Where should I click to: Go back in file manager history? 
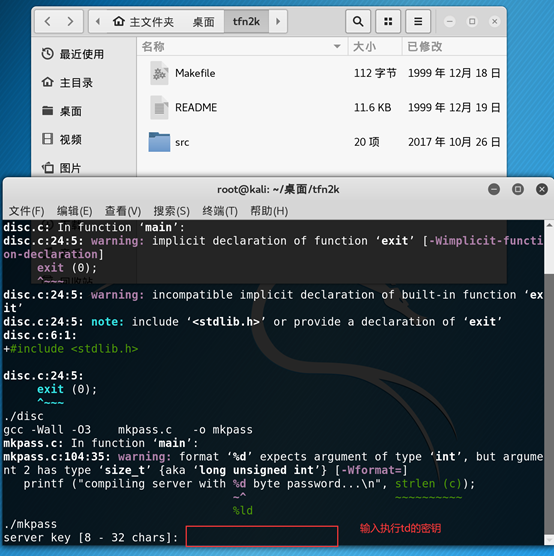(x=48, y=22)
